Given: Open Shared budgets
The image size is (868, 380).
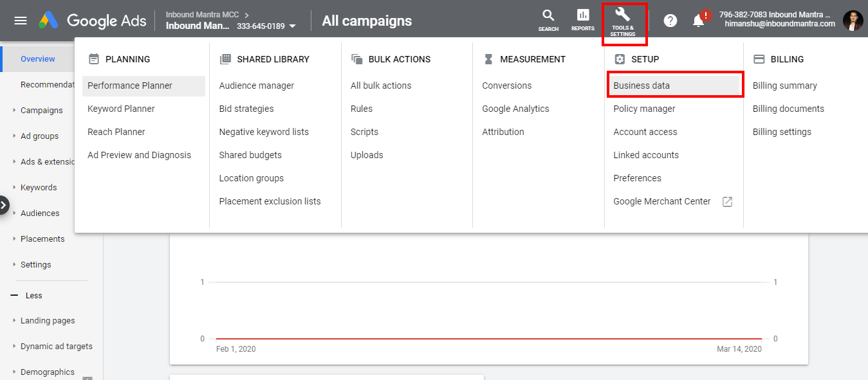Looking at the screenshot, I should coord(250,155).
